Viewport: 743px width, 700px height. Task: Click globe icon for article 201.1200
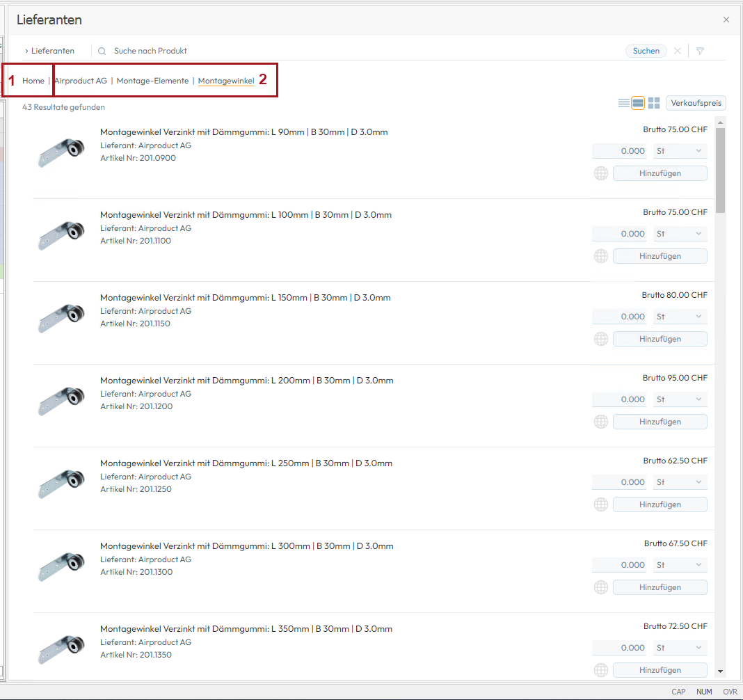click(601, 422)
